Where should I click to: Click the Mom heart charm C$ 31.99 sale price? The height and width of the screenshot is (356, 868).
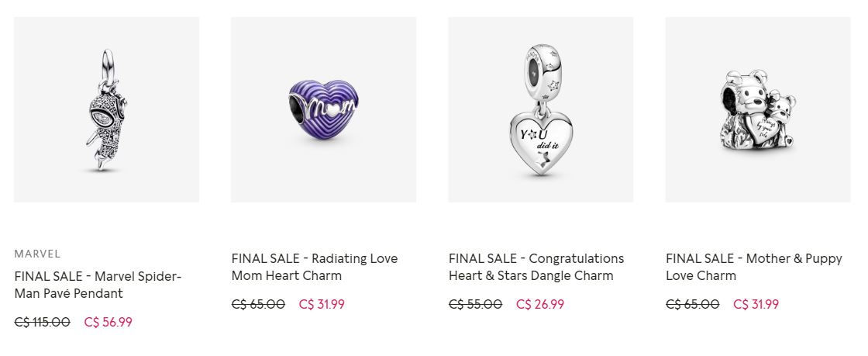322,305
